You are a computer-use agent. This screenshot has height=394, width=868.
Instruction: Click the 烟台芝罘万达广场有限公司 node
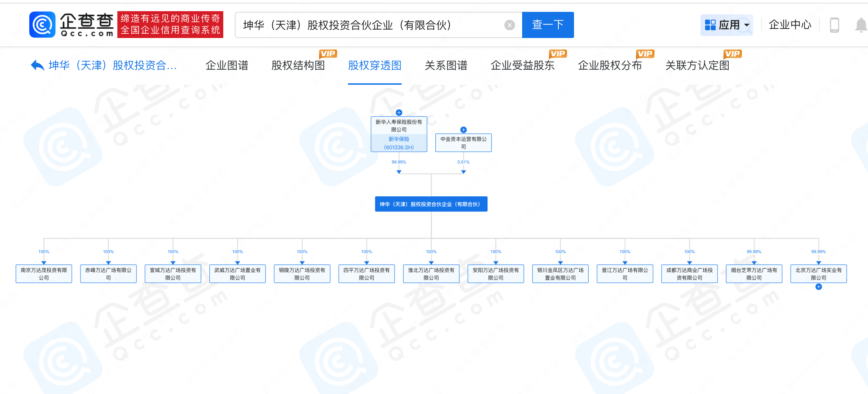[x=754, y=274]
